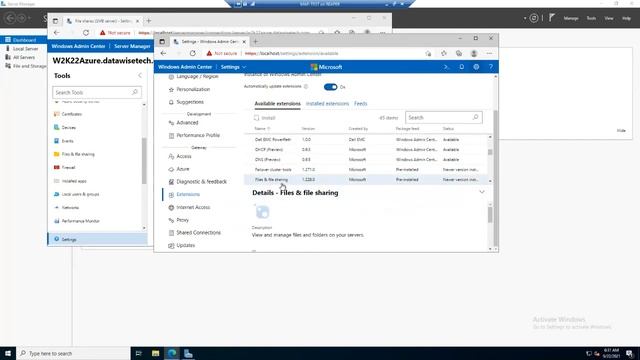Viewport: 640px width, 360px height.
Task: Open Installed apps tool in back window
Action: pos(74,181)
